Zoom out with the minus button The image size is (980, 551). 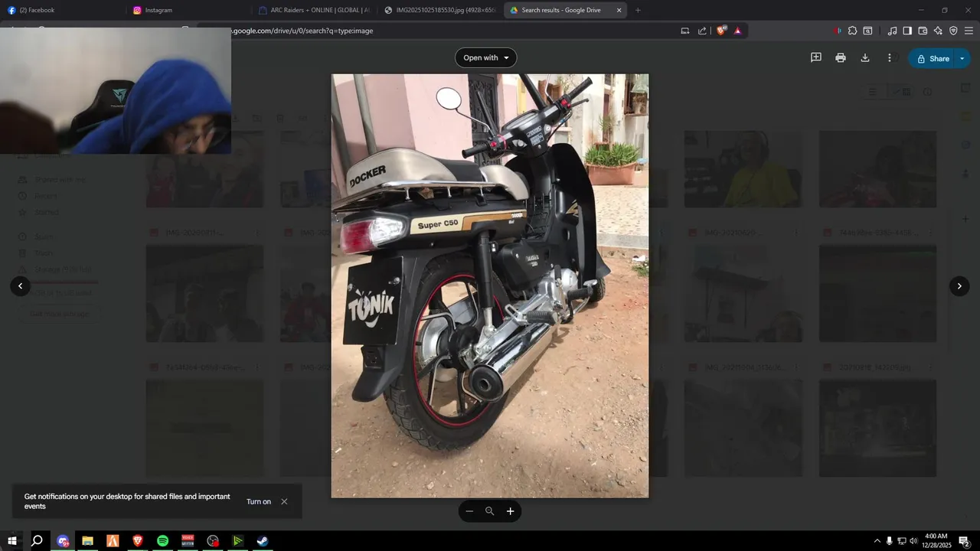(469, 511)
